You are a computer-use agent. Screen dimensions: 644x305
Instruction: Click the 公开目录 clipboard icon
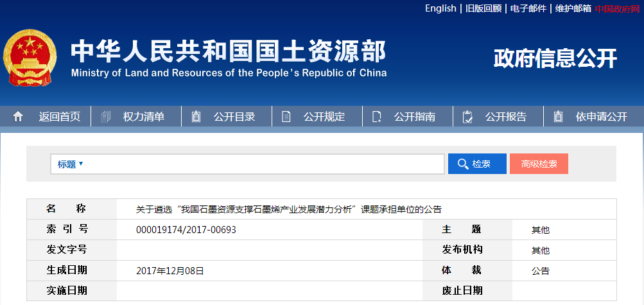[x=196, y=117]
